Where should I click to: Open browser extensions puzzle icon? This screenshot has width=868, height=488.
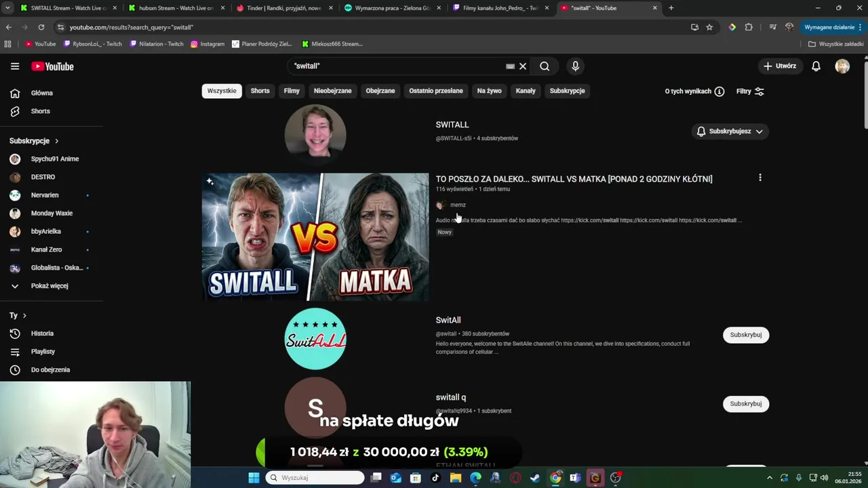tap(749, 27)
